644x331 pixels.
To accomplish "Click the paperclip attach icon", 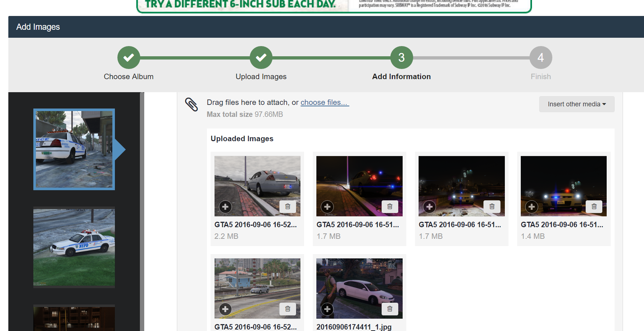I will pos(191,105).
